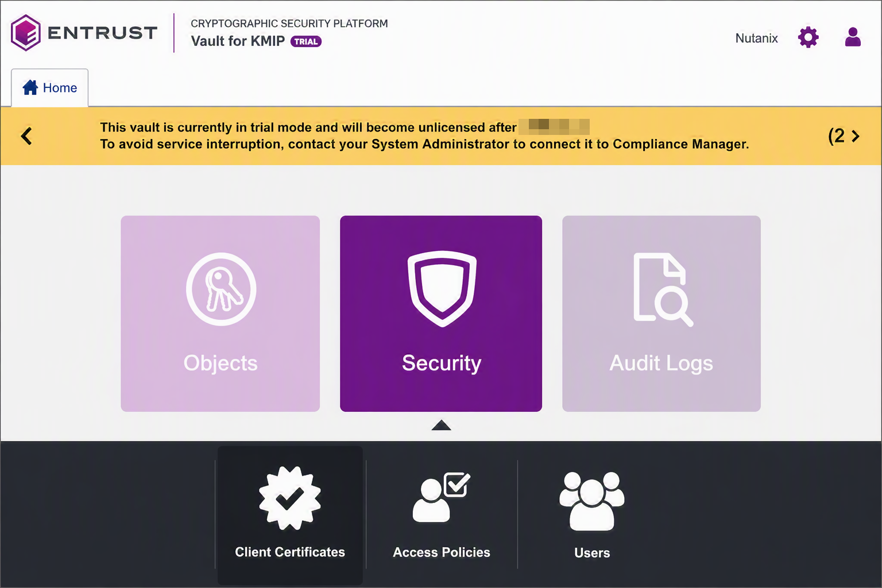Open the Security tile

(x=441, y=314)
